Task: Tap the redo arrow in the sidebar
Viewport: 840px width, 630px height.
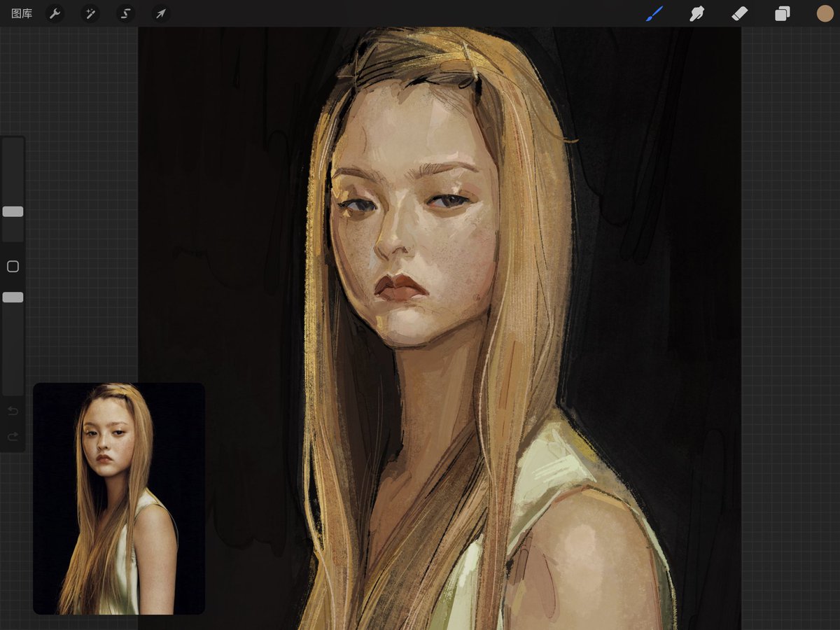Action: point(13,436)
